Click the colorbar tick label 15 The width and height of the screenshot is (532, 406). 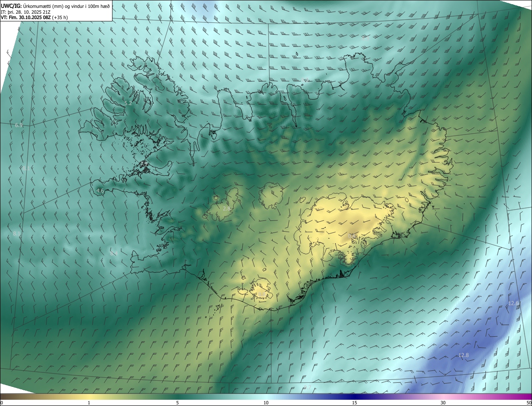pyautogui.click(x=355, y=403)
